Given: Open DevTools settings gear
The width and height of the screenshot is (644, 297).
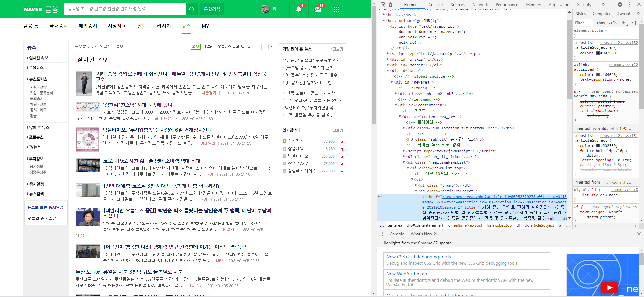Looking at the screenshot, I should [620, 4].
